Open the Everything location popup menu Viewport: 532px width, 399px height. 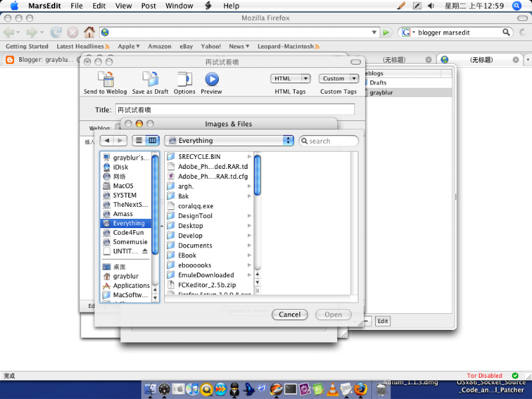tap(229, 140)
